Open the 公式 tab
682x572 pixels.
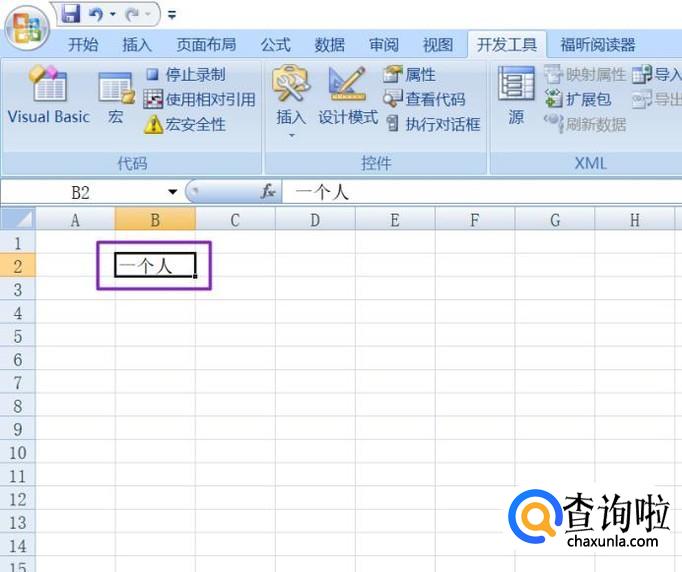tap(276, 44)
